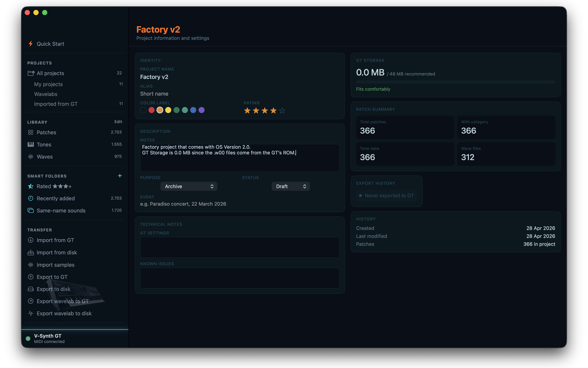The height and width of the screenshot is (368, 588).
Task: Click the Import from disk tray icon
Action: [31, 253]
